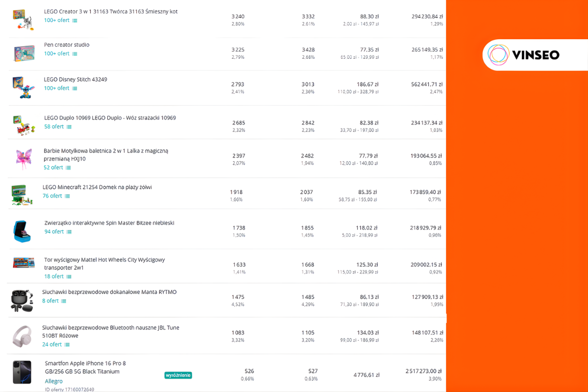Click the wyróżnienie badge on the iPhone row

click(178, 375)
